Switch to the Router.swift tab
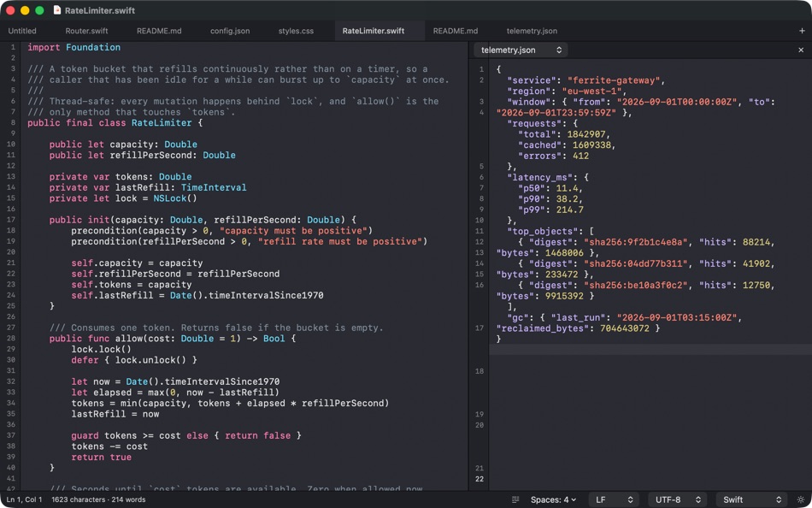812x508 pixels. [x=86, y=31]
